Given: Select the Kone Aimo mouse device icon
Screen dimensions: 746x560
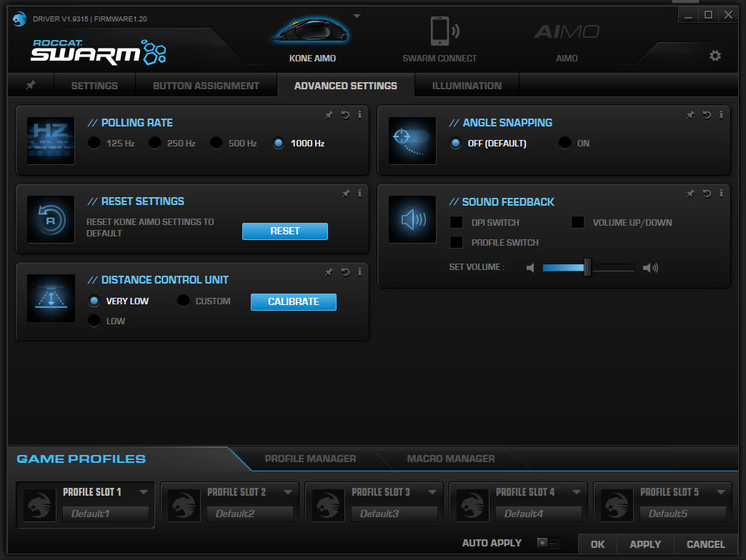Looking at the screenshot, I should [x=312, y=31].
